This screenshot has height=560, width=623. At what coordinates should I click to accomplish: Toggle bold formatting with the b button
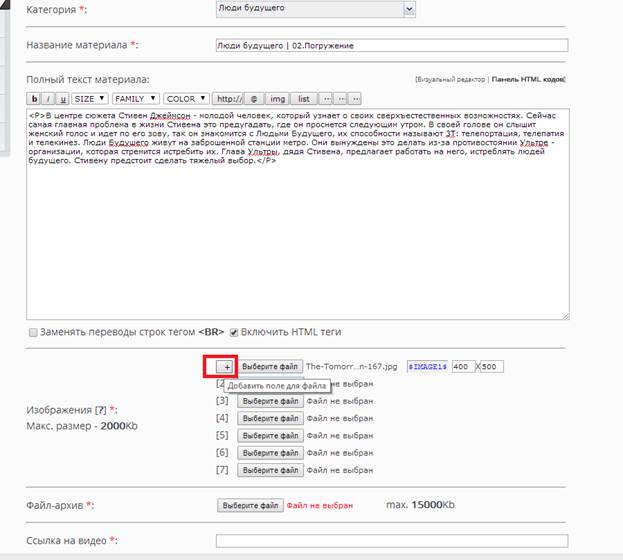click(x=34, y=99)
